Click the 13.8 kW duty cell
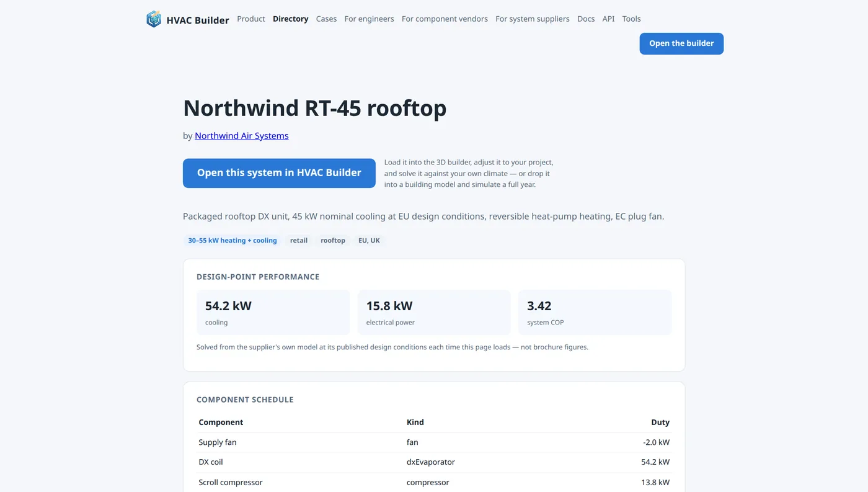This screenshot has height=492, width=868. tap(656, 482)
